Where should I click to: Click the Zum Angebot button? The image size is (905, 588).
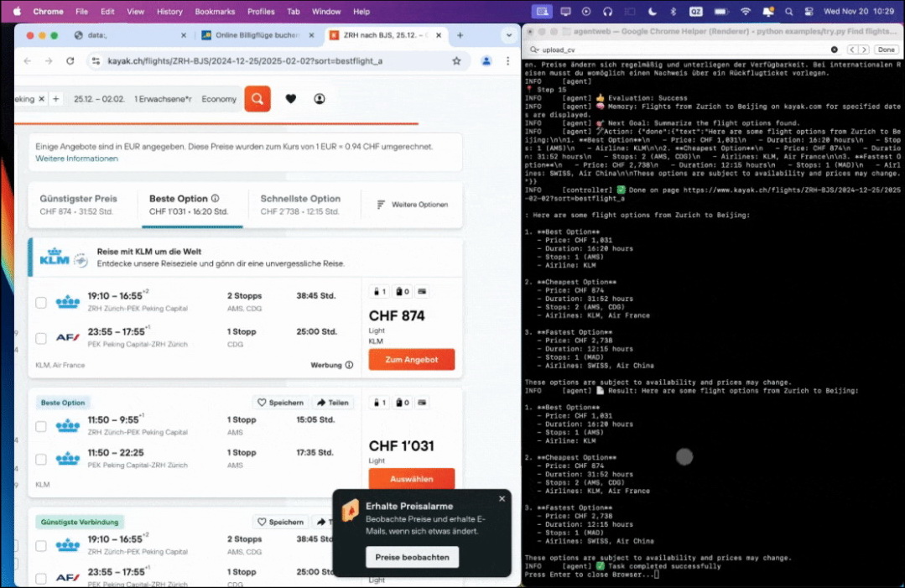412,360
